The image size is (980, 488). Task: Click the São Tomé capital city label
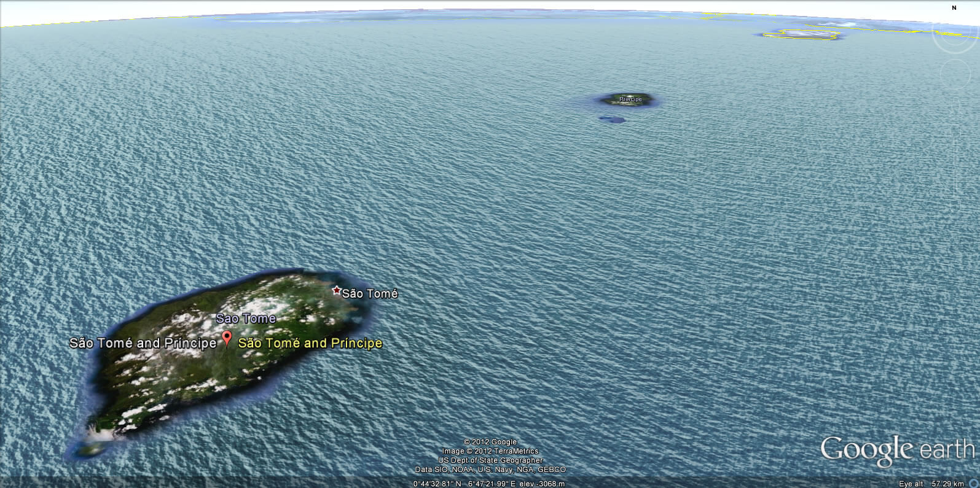(370, 294)
